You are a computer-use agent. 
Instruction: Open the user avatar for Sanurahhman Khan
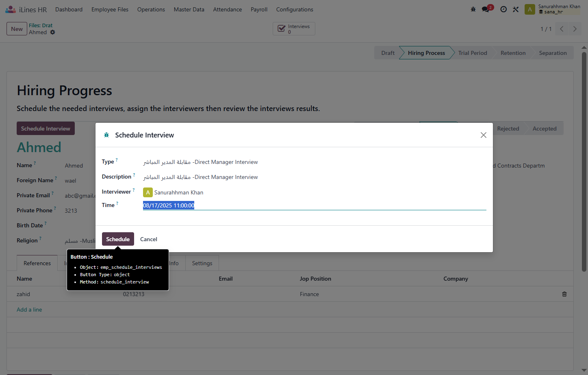tap(530, 9)
